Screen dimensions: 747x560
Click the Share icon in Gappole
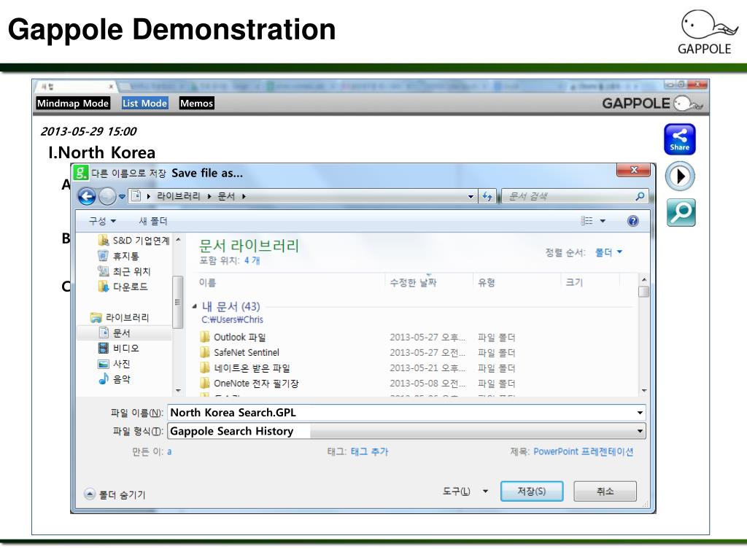680,139
